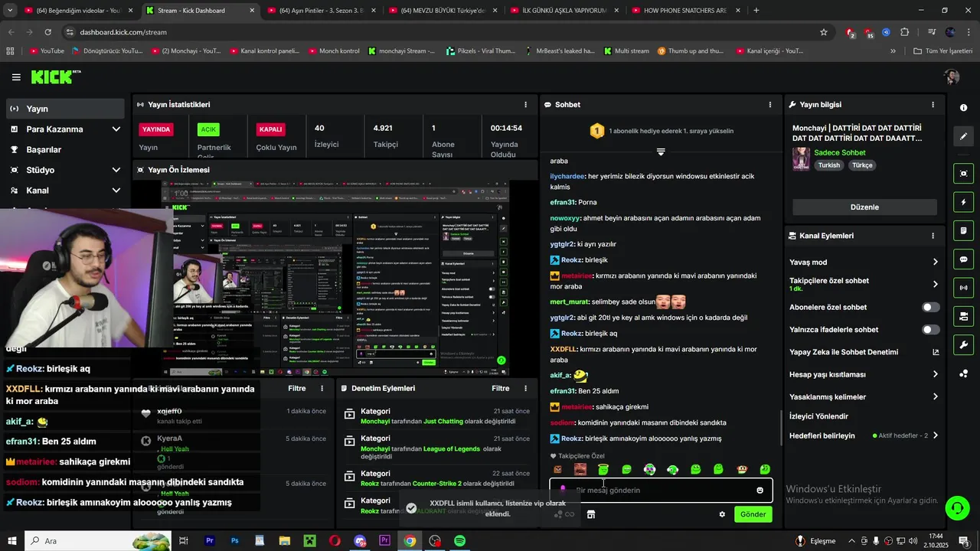Open Windows notification center icon
The height and width of the screenshot is (551, 980).
coord(964,541)
